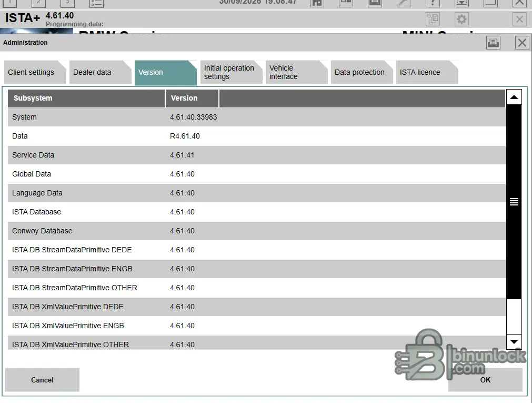Select ISTA DB XmlValuePrimitive ENGB row
532x403 pixels.
pyautogui.click(x=256, y=326)
